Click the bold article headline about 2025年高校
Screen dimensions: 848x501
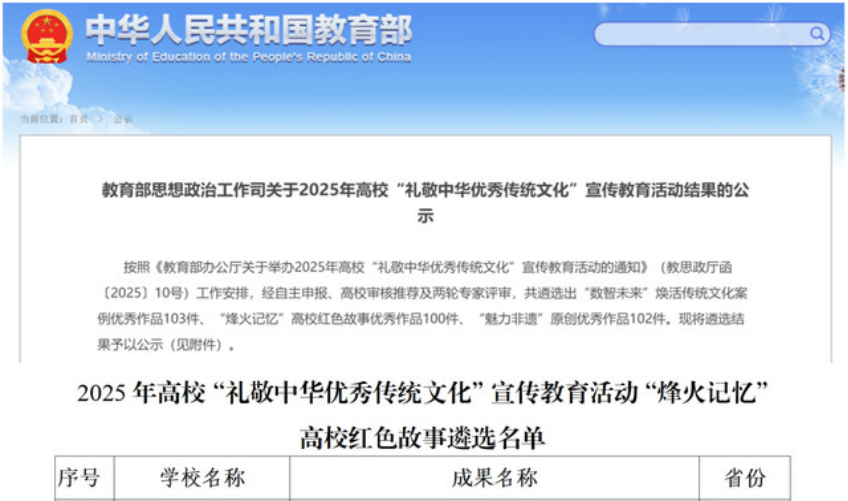(x=425, y=190)
